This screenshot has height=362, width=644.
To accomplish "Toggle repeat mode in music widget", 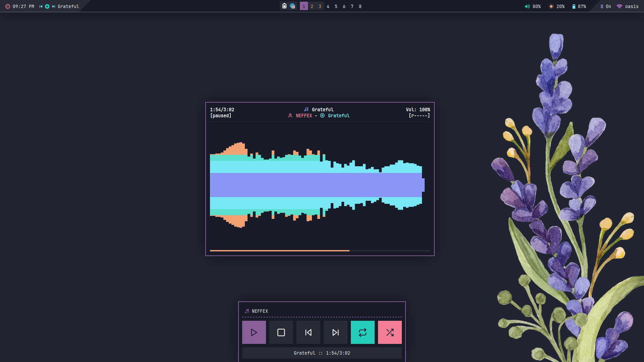I will (x=363, y=332).
